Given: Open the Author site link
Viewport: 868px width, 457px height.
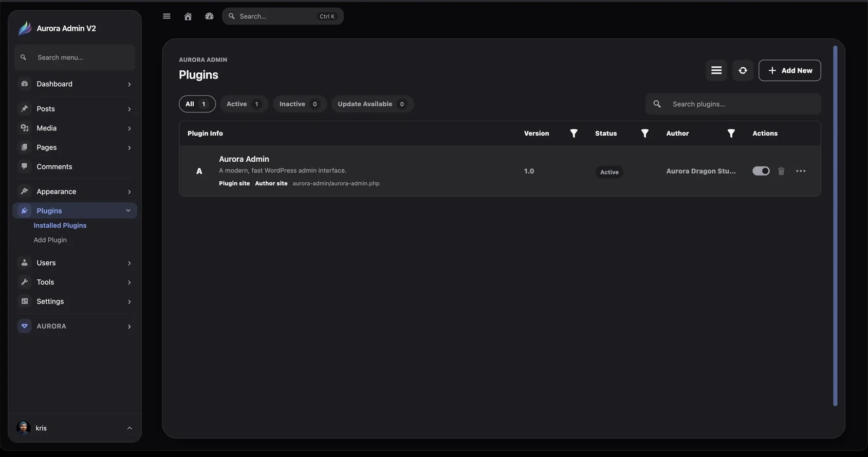Looking at the screenshot, I should pos(271,183).
